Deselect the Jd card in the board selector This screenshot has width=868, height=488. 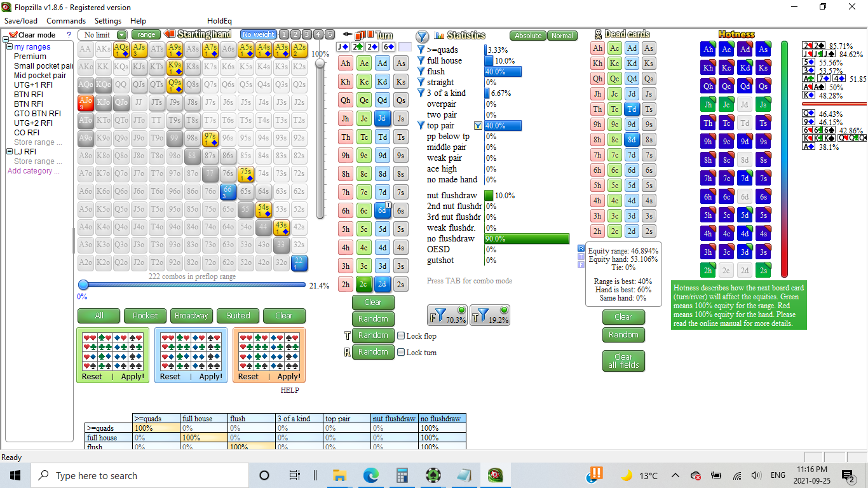coord(382,118)
